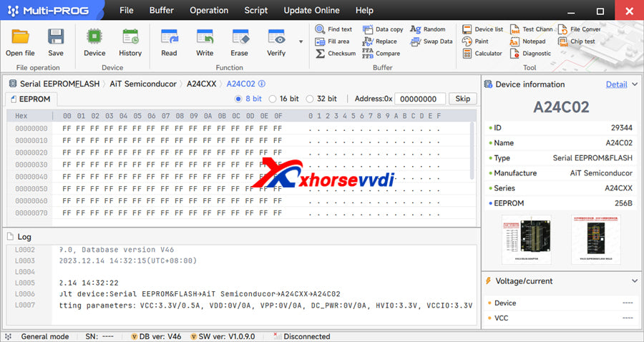The height and width of the screenshot is (342, 644).
Task: Open a file with Open file icon
Action: (x=20, y=42)
